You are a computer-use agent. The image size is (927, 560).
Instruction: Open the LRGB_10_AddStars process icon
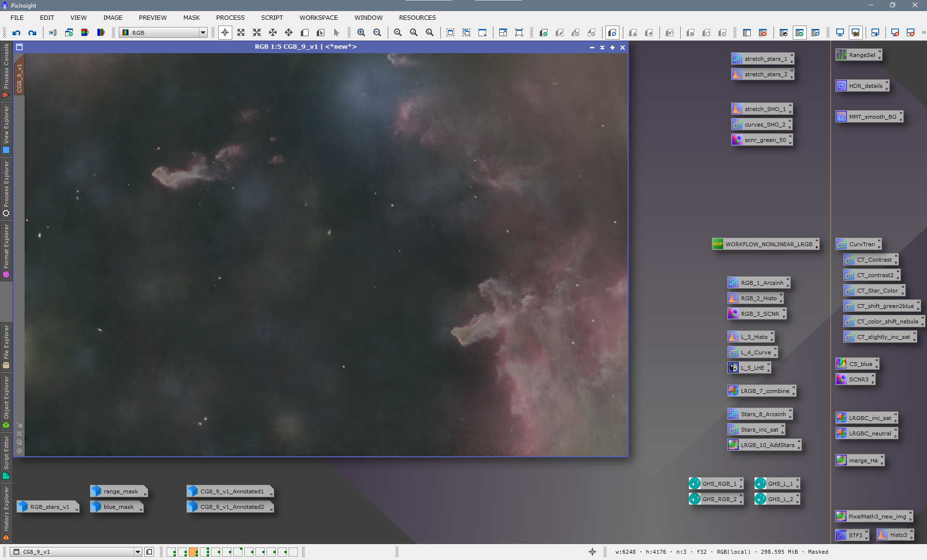(764, 445)
